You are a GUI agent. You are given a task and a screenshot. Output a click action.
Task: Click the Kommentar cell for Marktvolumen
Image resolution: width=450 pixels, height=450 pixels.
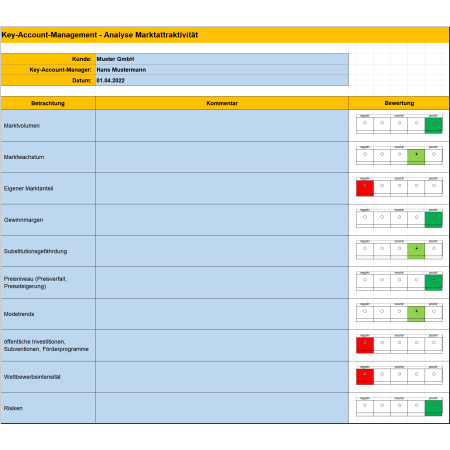coord(222,126)
